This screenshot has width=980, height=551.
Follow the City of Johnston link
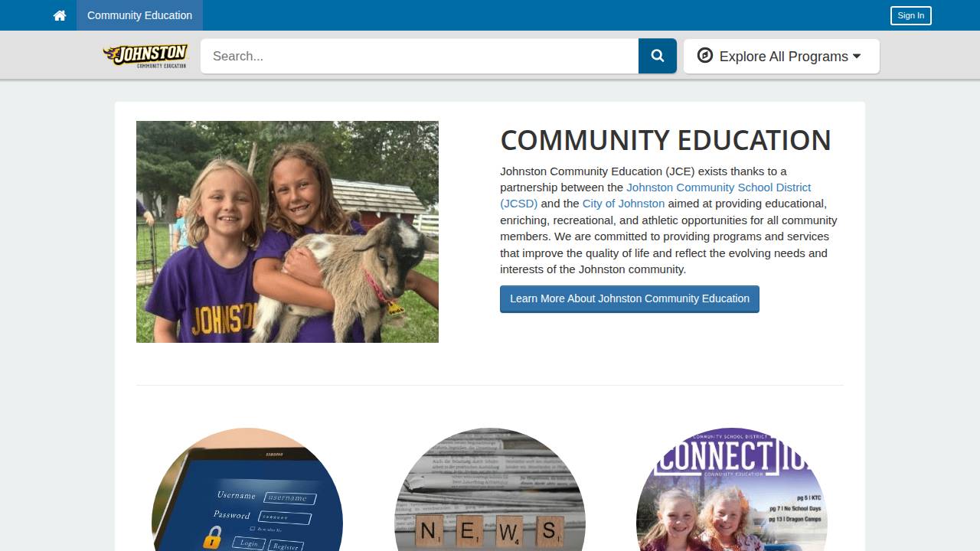click(x=623, y=204)
